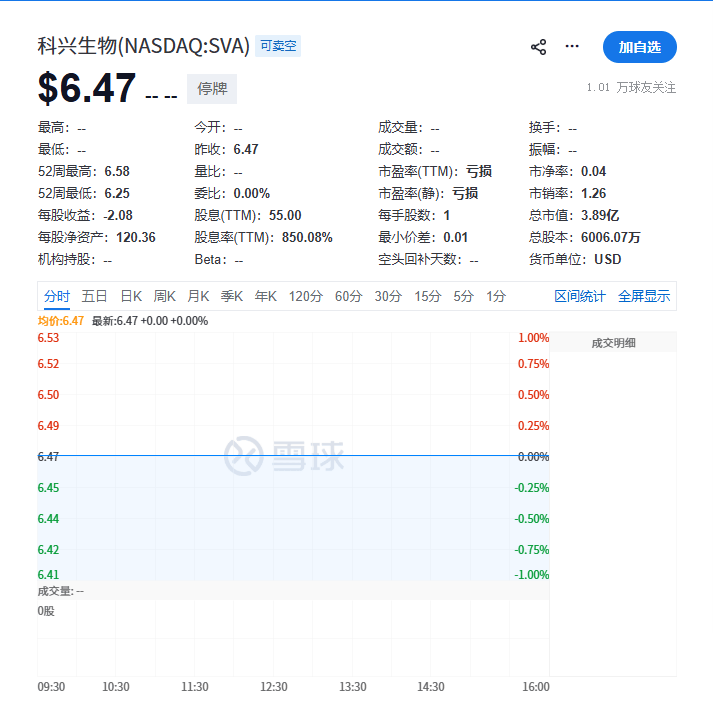Click the 可卖空 tag
This screenshot has width=713, height=709.
click(x=278, y=46)
